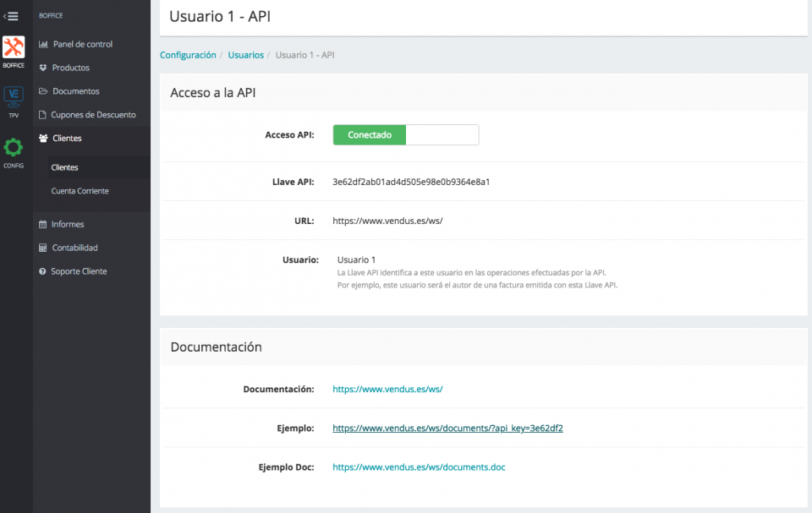The height and width of the screenshot is (513, 812).
Task: Open Documentos from the sidebar icon
Action: point(41,90)
